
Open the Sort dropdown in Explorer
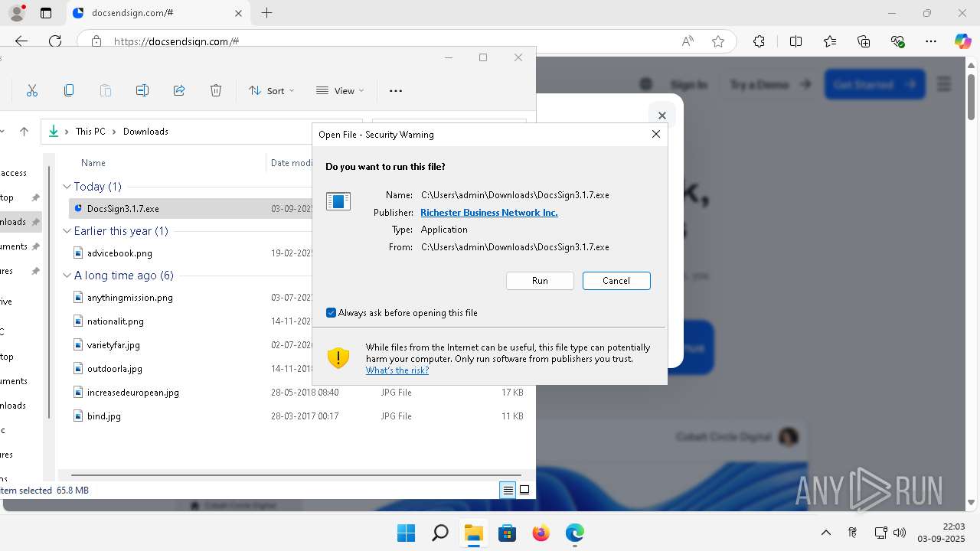coord(272,90)
